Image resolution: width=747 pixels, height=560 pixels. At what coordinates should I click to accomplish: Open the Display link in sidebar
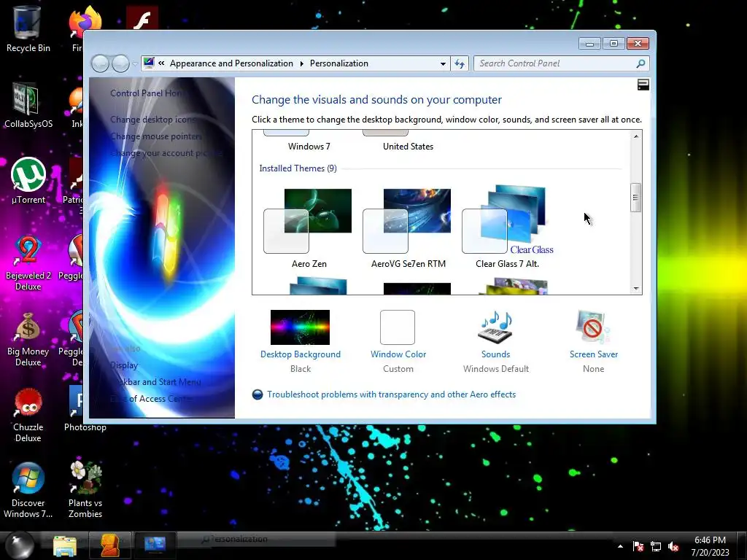click(x=124, y=365)
